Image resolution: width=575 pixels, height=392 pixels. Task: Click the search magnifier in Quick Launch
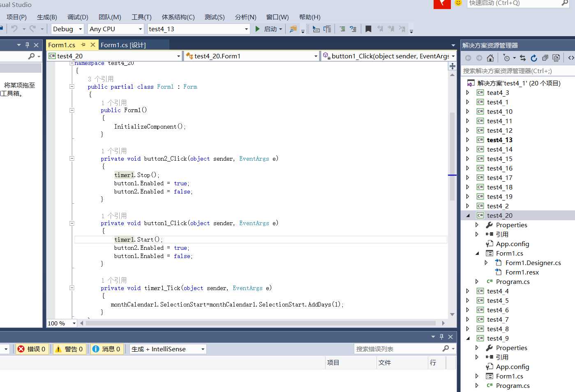[x=565, y=3]
